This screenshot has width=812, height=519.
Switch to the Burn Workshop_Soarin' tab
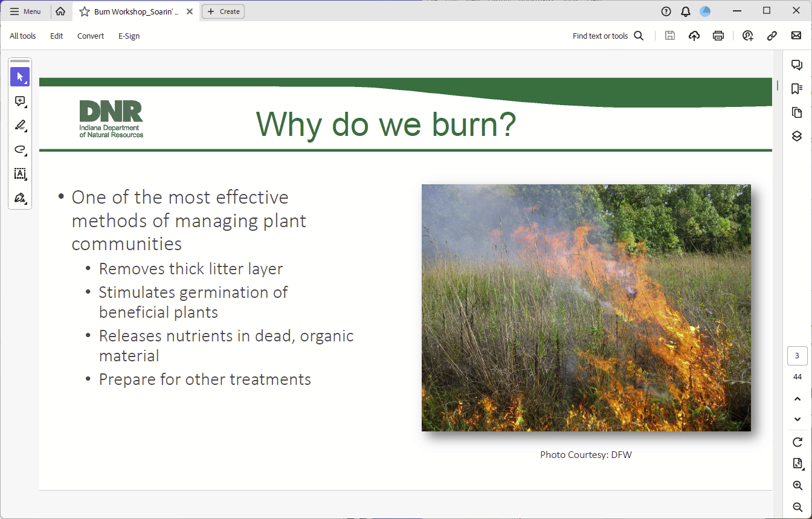click(x=136, y=11)
